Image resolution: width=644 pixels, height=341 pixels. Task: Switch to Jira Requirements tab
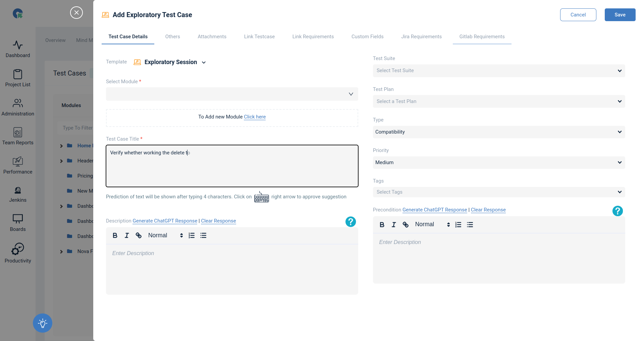click(x=421, y=37)
